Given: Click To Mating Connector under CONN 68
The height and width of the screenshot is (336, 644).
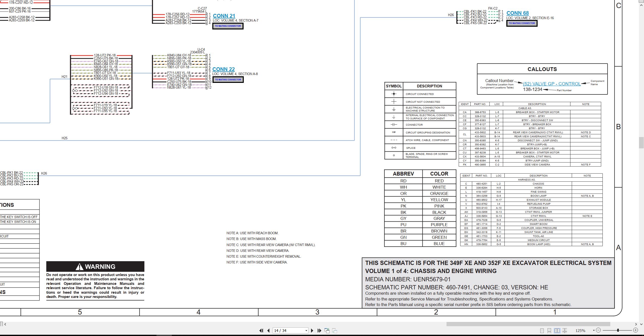Looking at the screenshot, I should click(522, 23).
